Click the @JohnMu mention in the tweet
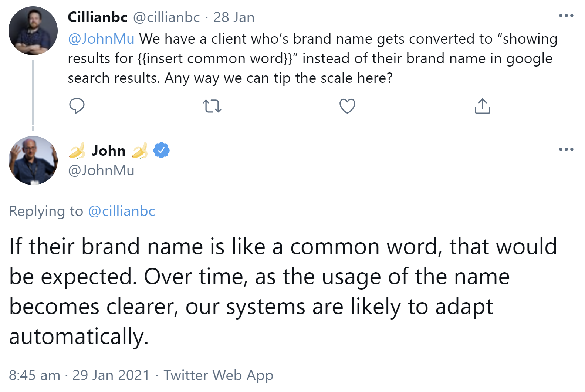Screen dimensions: 585x392 pos(101,39)
